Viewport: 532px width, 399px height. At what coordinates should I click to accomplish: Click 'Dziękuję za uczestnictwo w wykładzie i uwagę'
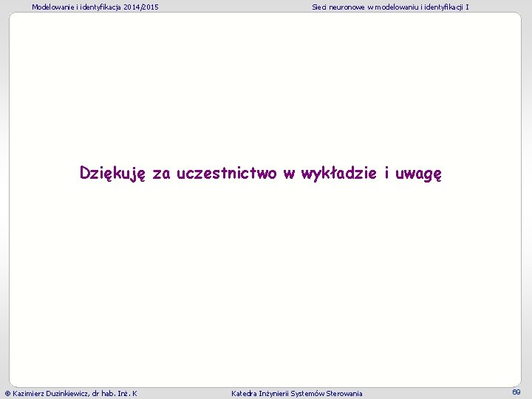[261, 174]
